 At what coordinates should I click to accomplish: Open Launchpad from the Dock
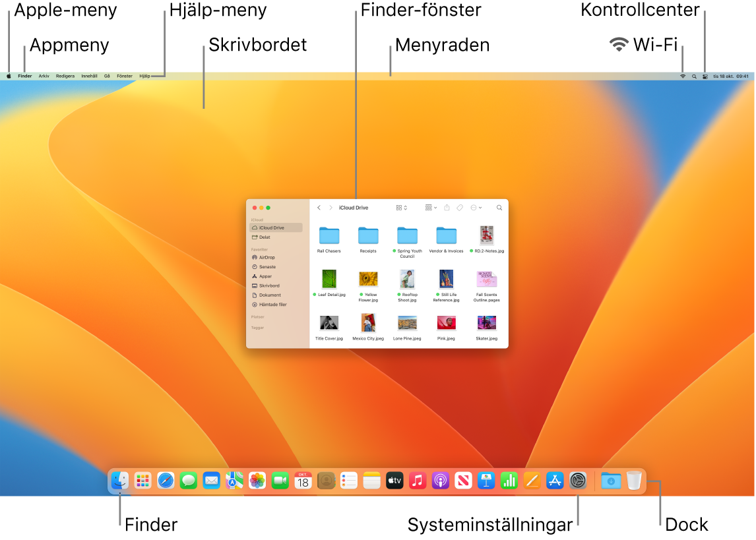tap(142, 481)
